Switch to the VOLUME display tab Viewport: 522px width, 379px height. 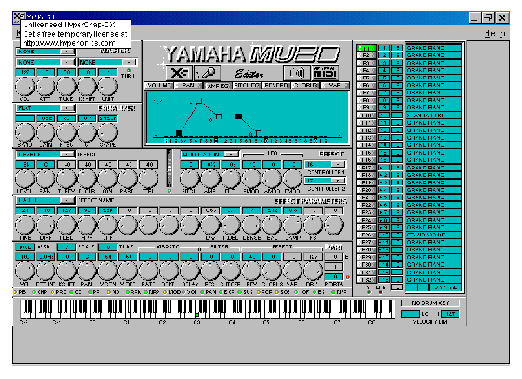pyautogui.click(x=159, y=85)
